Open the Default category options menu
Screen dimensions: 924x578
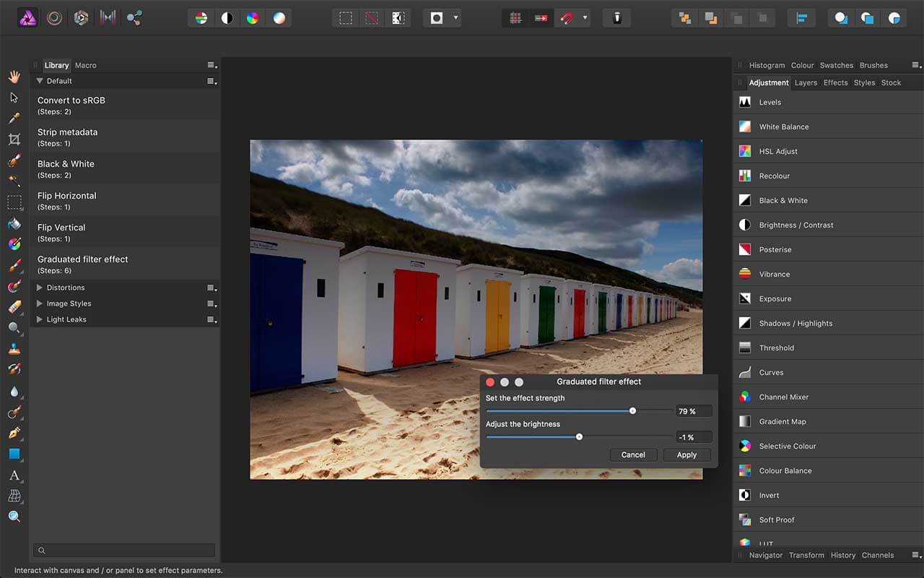tap(212, 81)
